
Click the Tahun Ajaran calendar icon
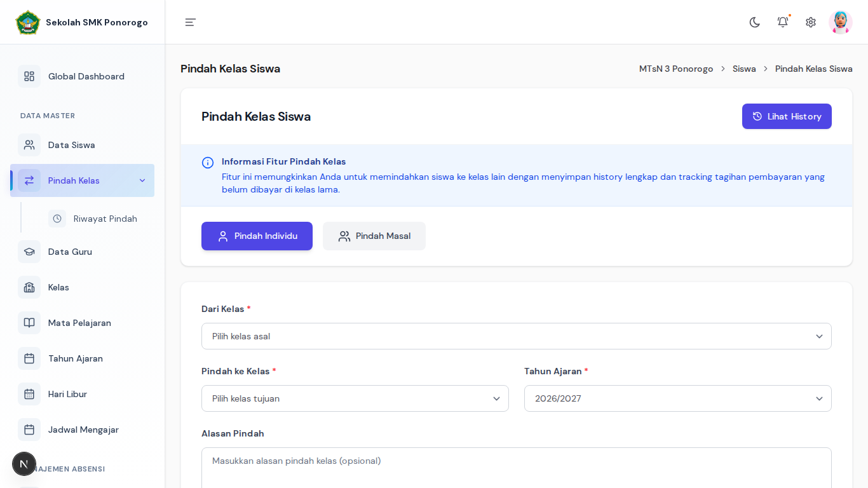tap(29, 358)
